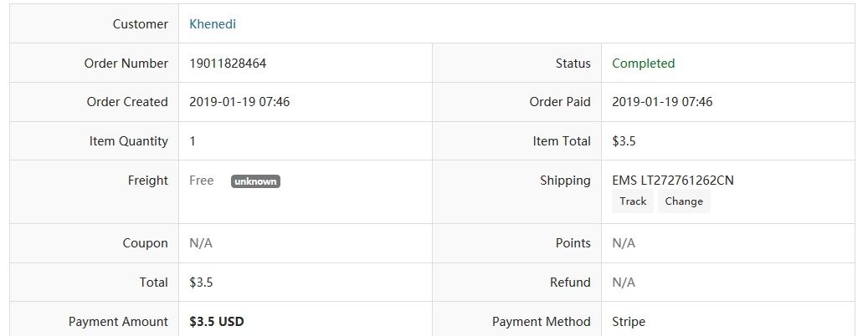The image size is (868, 336).
Task: Click the Coupon N/A value
Action: point(201,244)
